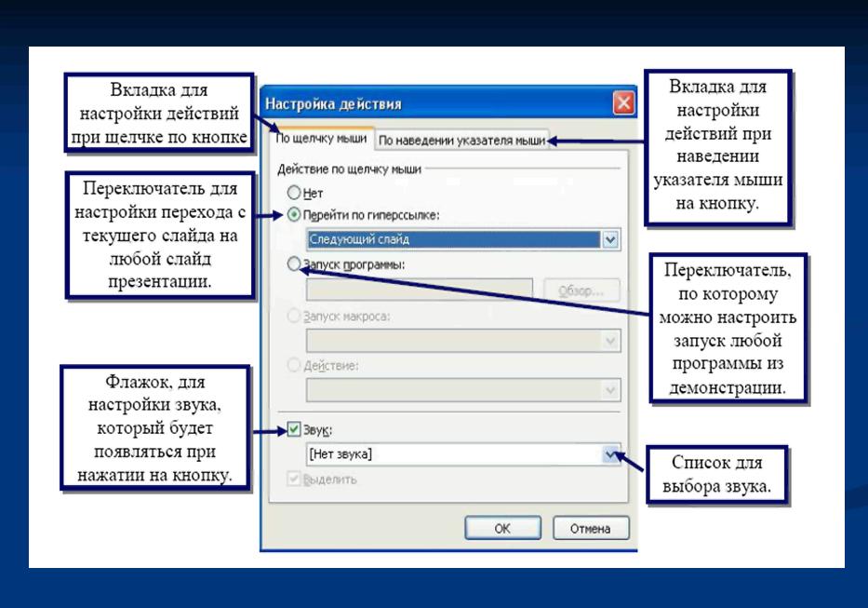Switch to the По щелчку мыши tab

tap(320, 140)
